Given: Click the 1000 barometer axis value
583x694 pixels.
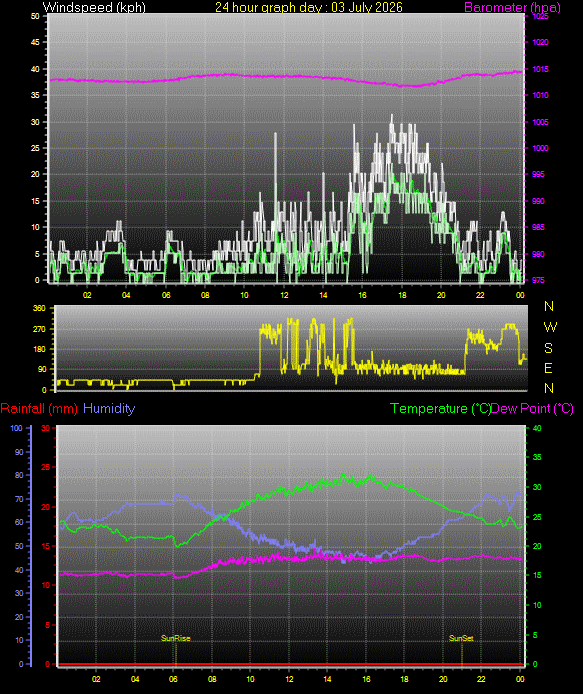Looking at the screenshot, I should pos(540,148).
